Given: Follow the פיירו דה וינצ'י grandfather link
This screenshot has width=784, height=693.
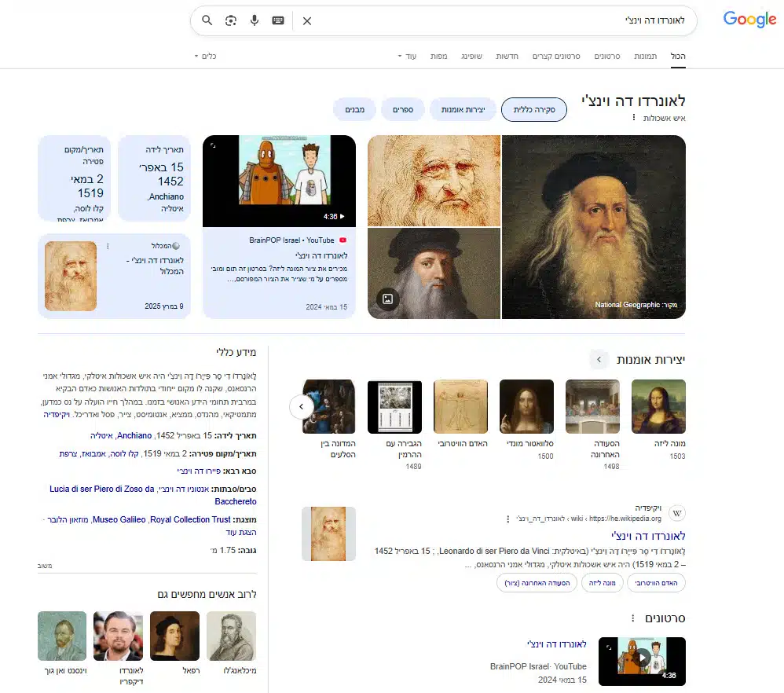Looking at the screenshot, I should [x=199, y=471].
